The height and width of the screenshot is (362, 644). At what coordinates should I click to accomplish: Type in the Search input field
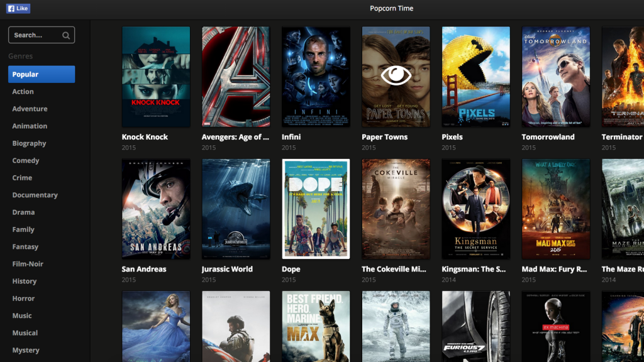point(35,35)
